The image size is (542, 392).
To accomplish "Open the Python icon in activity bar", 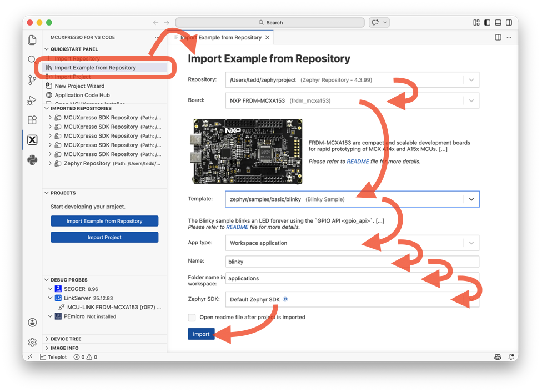I will [x=33, y=160].
